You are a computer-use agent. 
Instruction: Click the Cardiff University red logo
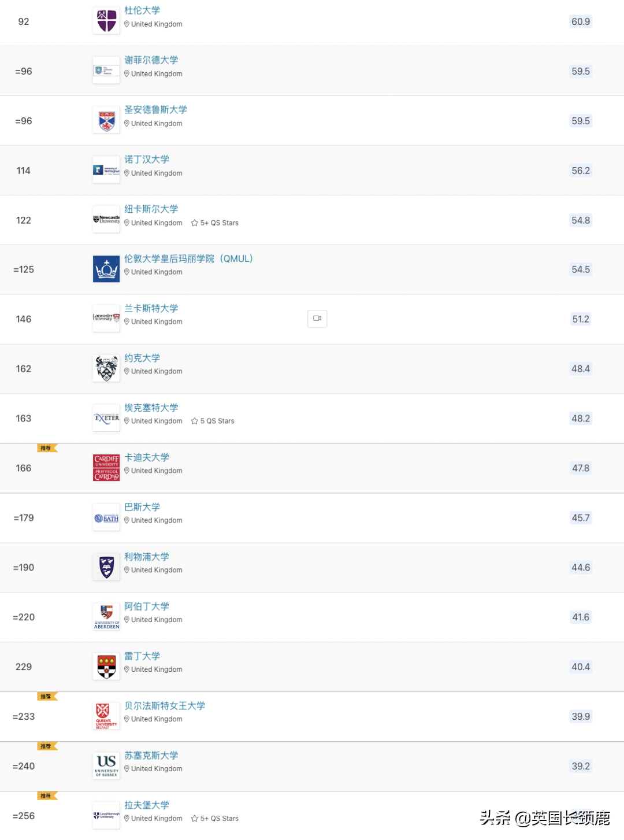[106, 468]
